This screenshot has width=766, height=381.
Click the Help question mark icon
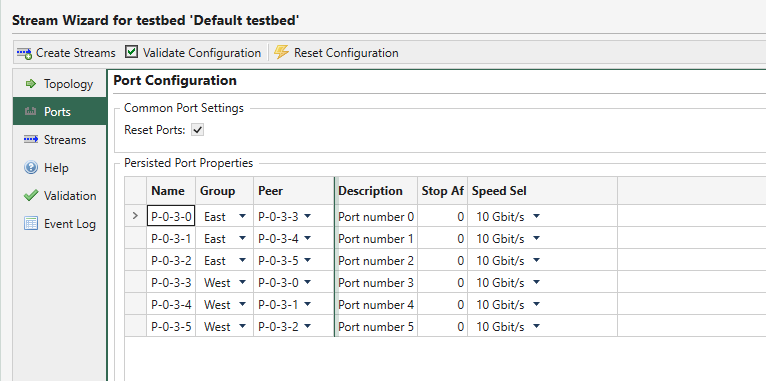(x=31, y=168)
